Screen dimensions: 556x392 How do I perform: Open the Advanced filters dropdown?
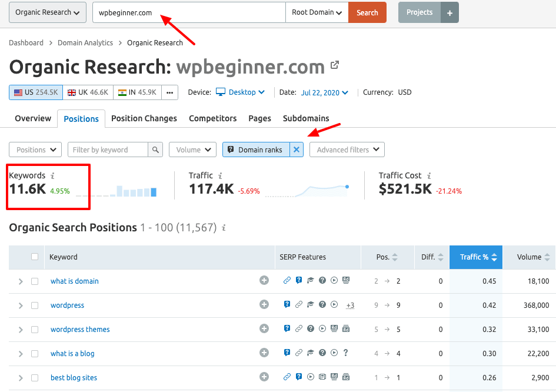347,150
